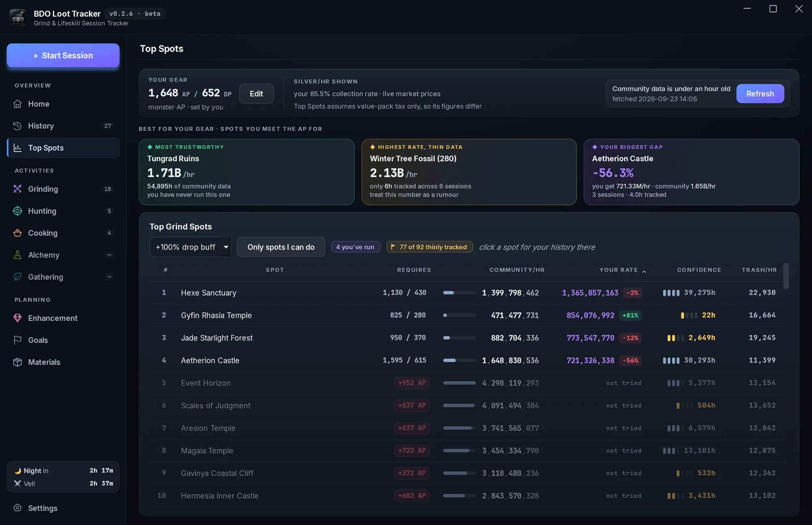Click the Hexe Sanctuary requirement progress bar
The width and height of the screenshot is (812, 525).
point(459,293)
